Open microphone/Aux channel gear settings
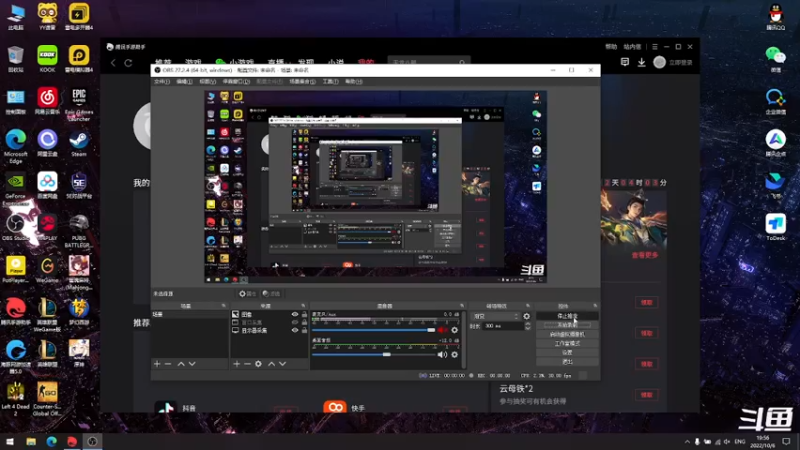Viewport: 800px width, 450px height. (x=455, y=330)
